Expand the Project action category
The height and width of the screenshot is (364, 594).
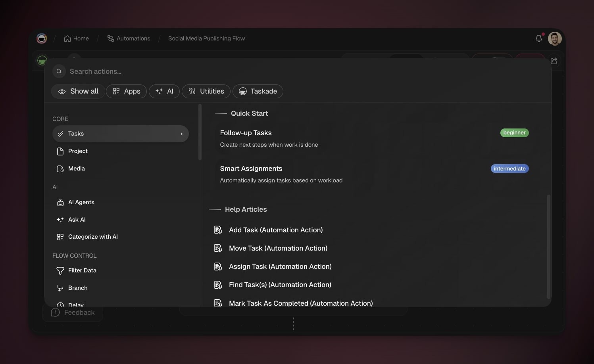tap(78, 151)
